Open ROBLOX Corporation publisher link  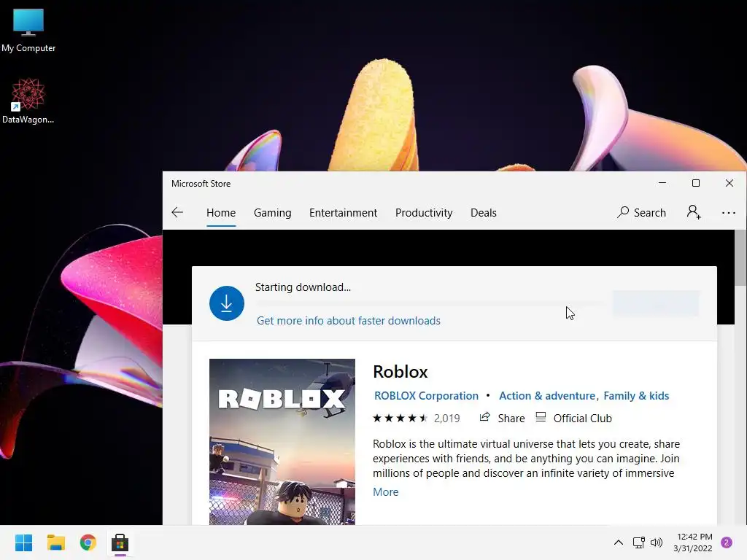(426, 396)
